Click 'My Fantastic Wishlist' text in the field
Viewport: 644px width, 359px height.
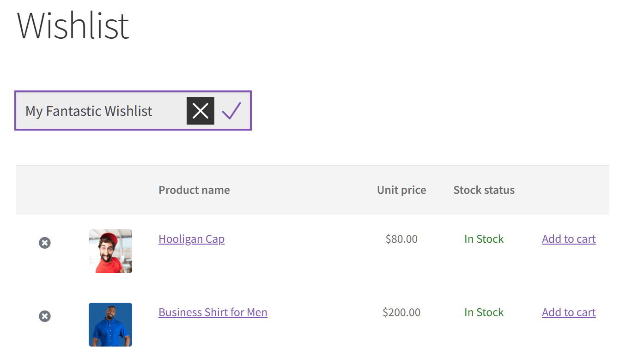[89, 111]
